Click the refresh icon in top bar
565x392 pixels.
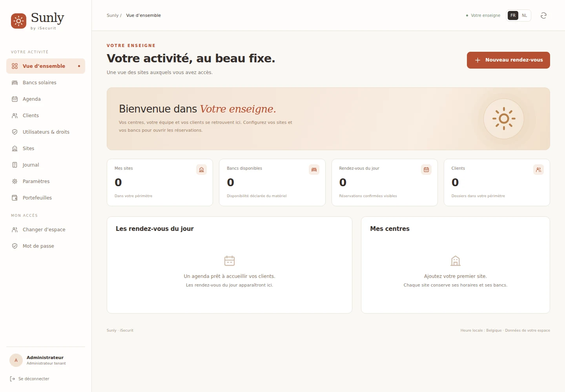click(543, 16)
